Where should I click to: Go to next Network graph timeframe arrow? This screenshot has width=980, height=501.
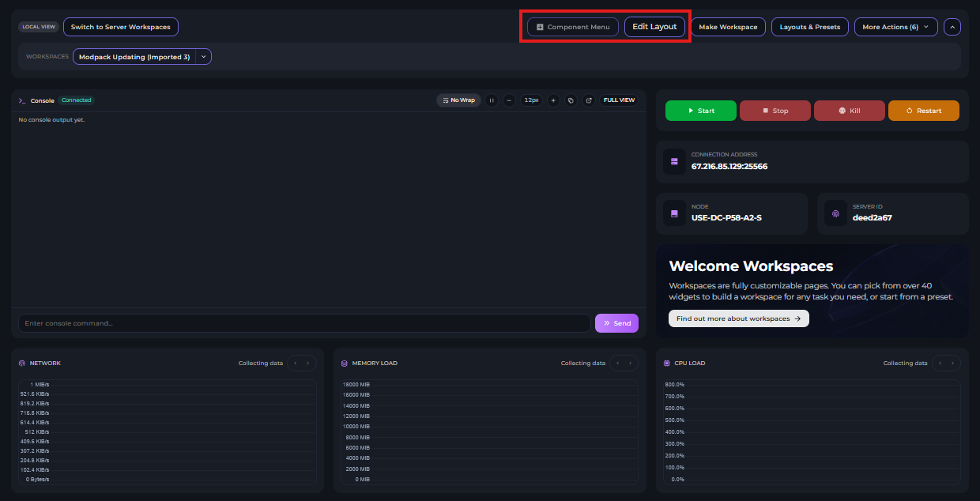[308, 364]
